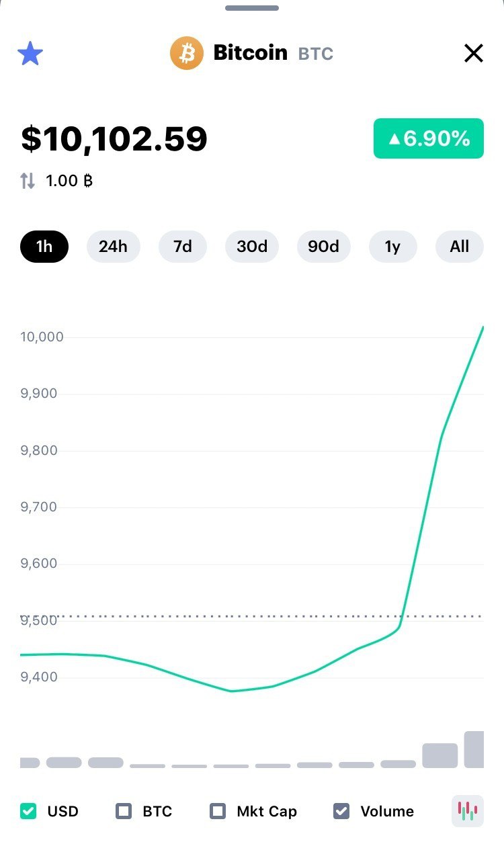Uncheck the USD checkbox
This screenshot has width=504, height=844.
tap(29, 811)
